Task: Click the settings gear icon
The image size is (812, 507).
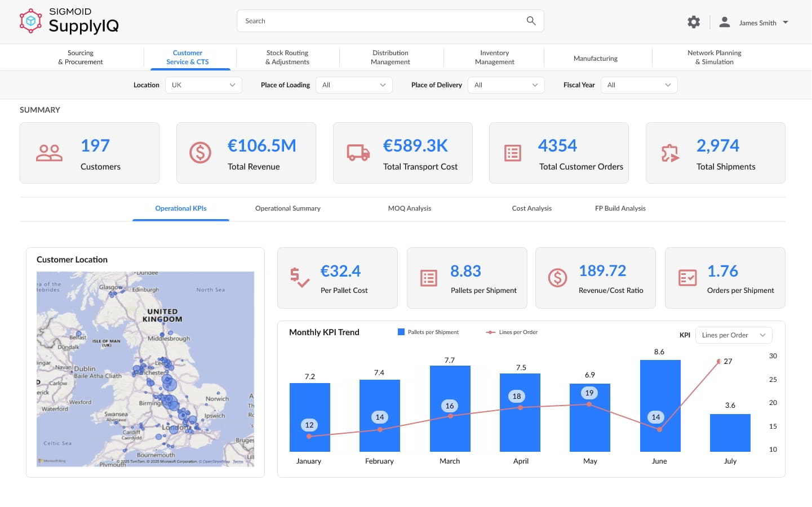Action: [694, 22]
